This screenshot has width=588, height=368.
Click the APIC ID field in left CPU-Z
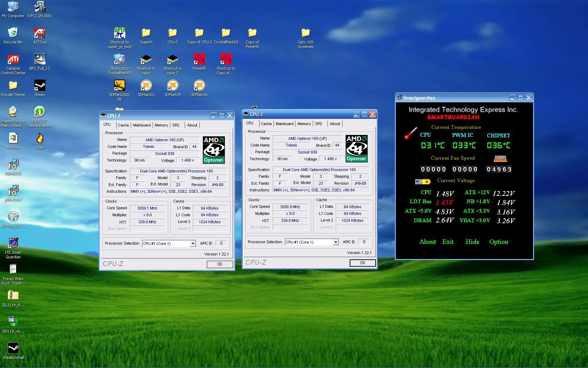click(221, 243)
